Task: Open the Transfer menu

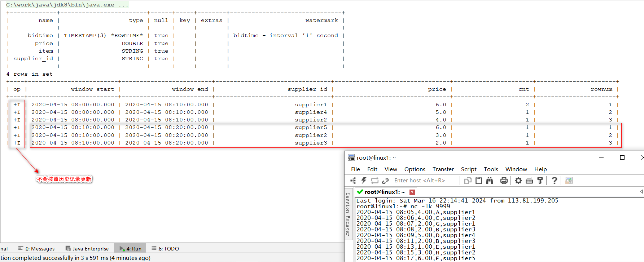Action: click(443, 169)
